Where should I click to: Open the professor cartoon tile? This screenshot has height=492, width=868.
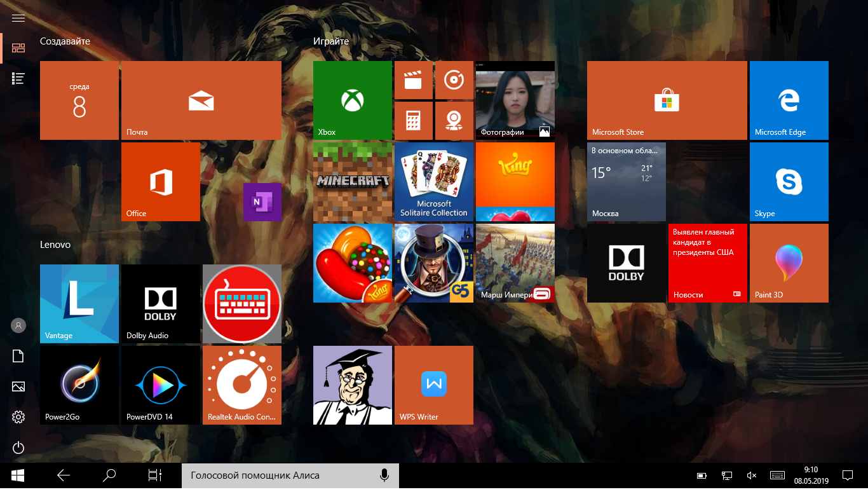coord(353,385)
